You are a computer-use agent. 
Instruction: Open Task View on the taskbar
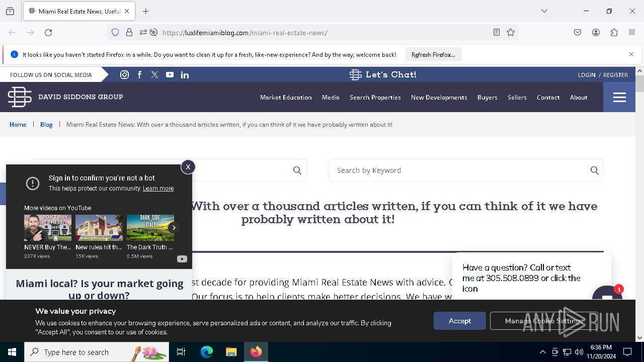[x=181, y=352]
